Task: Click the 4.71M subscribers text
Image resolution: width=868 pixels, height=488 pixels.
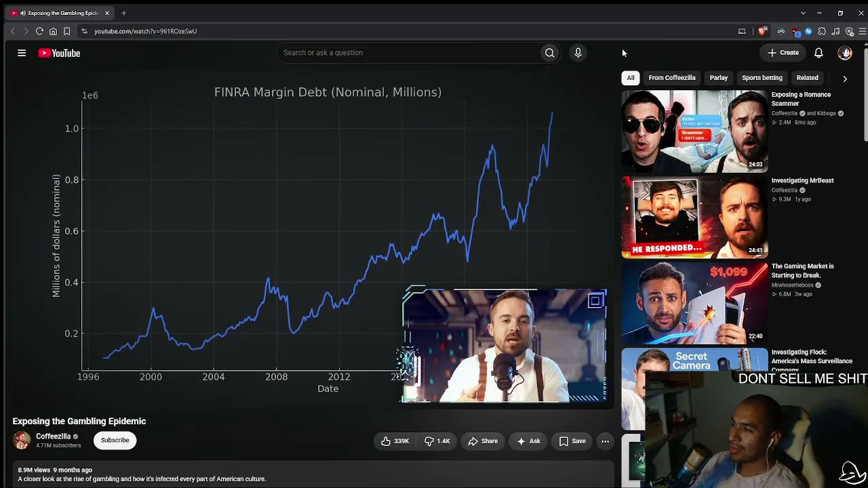Action: click(x=58, y=446)
